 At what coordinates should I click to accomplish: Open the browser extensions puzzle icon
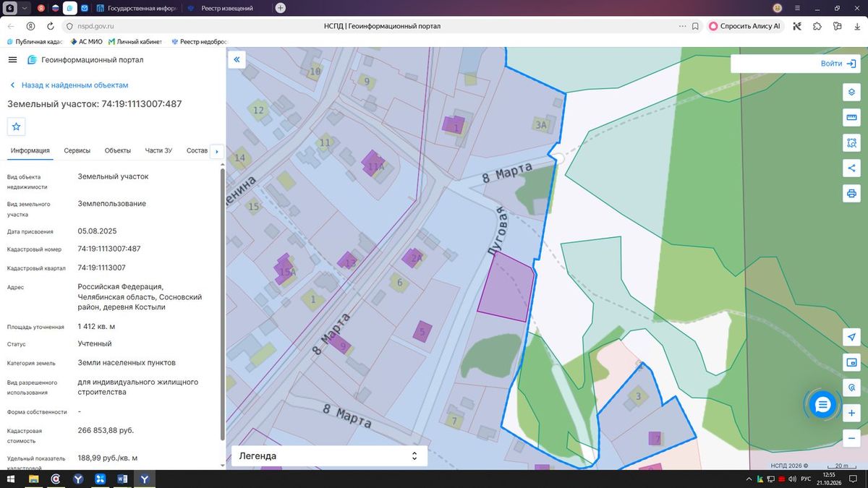pos(817,26)
